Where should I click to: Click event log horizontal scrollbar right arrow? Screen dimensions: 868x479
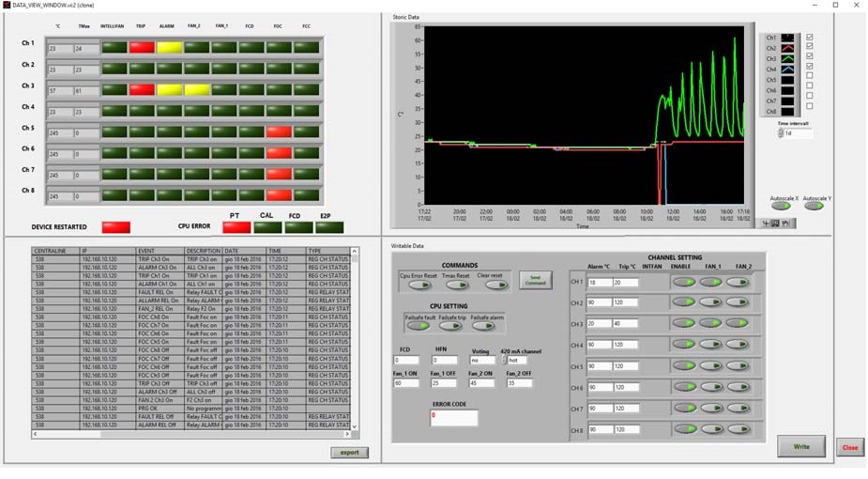pyautogui.click(x=347, y=434)
